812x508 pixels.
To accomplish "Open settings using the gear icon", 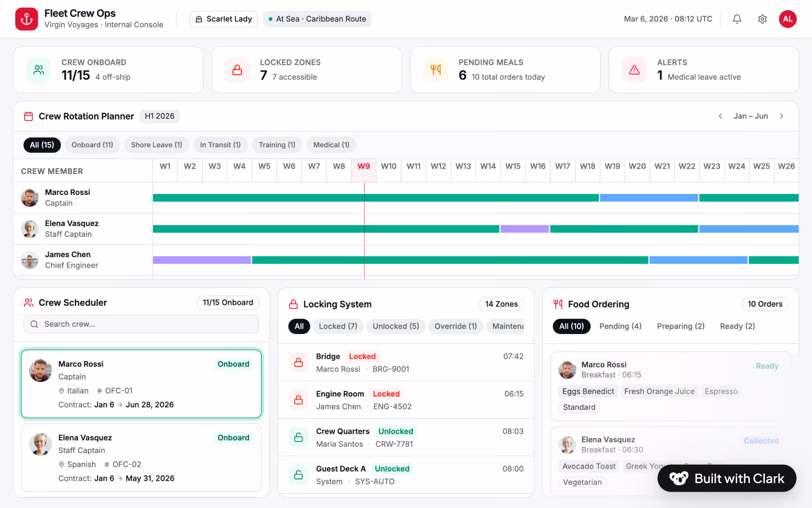I will [762, 19].
